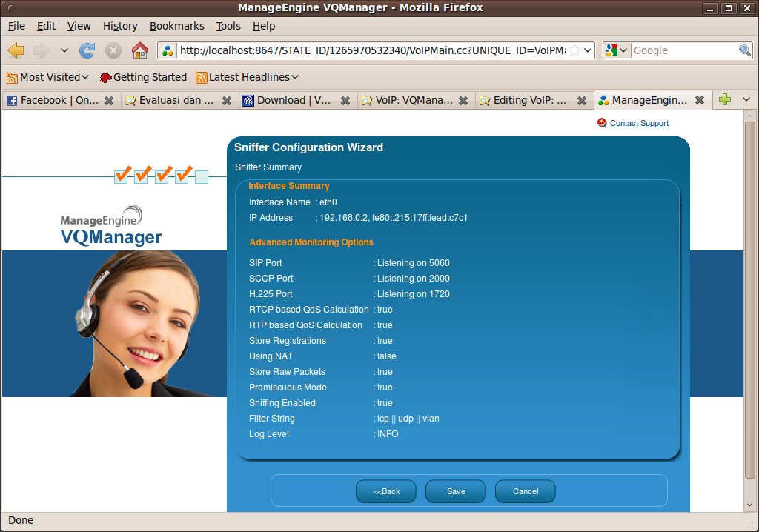Click the Log Level 'INFO' value

pos(388,434)
